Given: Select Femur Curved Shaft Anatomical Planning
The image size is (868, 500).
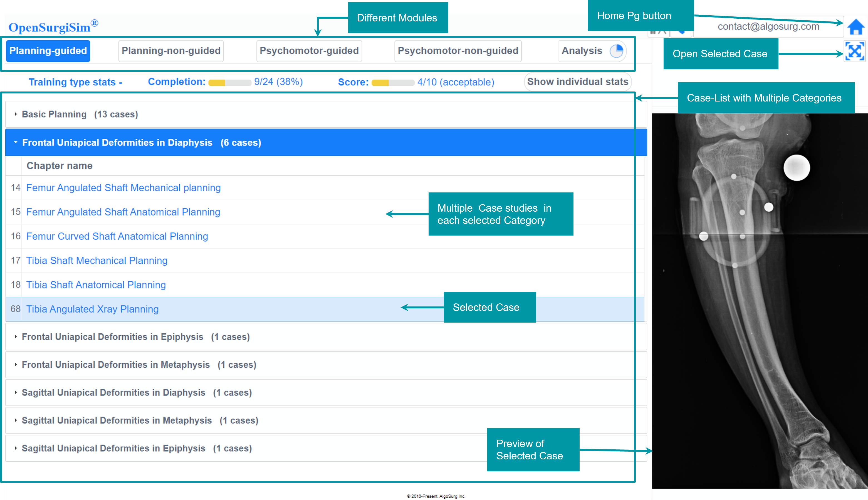Looking at the screenshot, I should pyautogui.click(x=117, y=236).
